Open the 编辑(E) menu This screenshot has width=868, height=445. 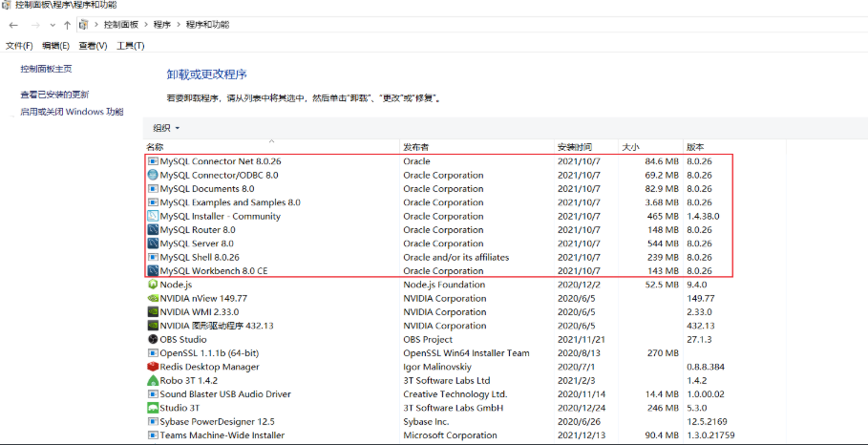point(56,46)
